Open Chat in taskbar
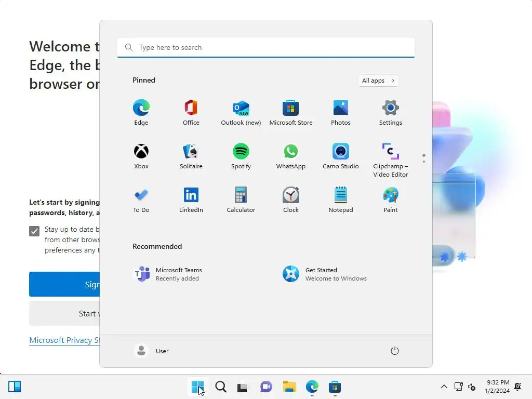Viewport: 532px width, 399px height. tap(266, 387)
